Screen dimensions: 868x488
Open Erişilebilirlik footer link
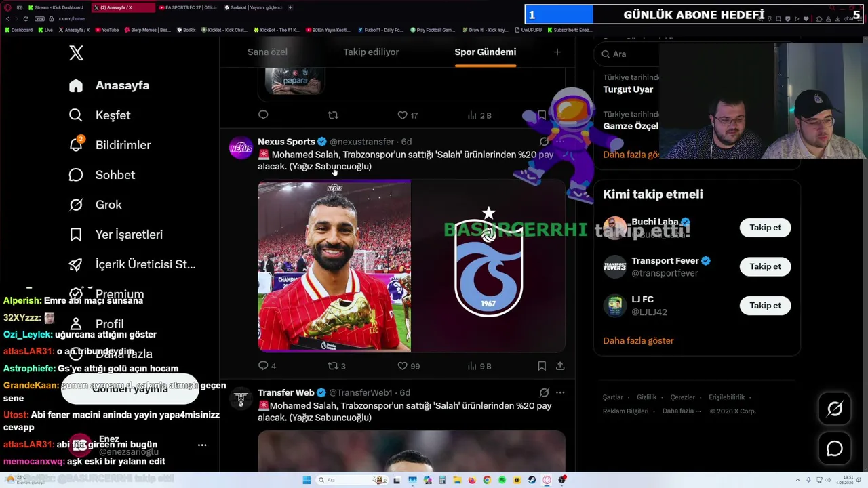click(726, 397)
